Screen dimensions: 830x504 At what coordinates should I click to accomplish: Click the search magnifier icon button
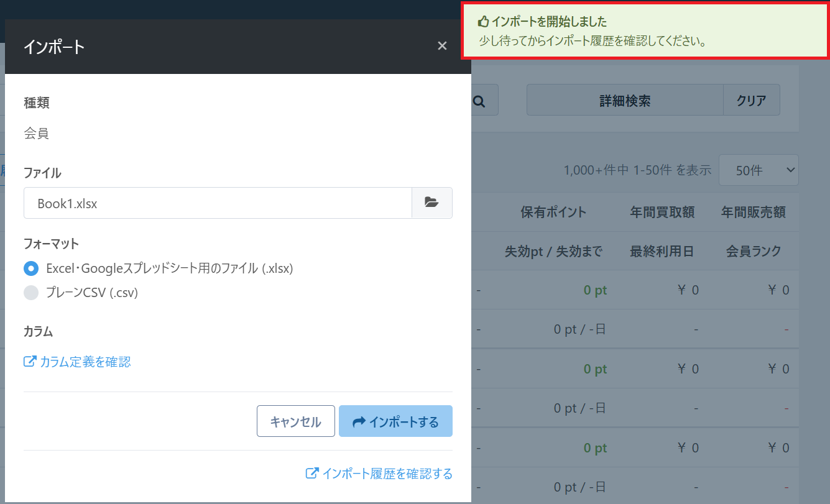479,100
